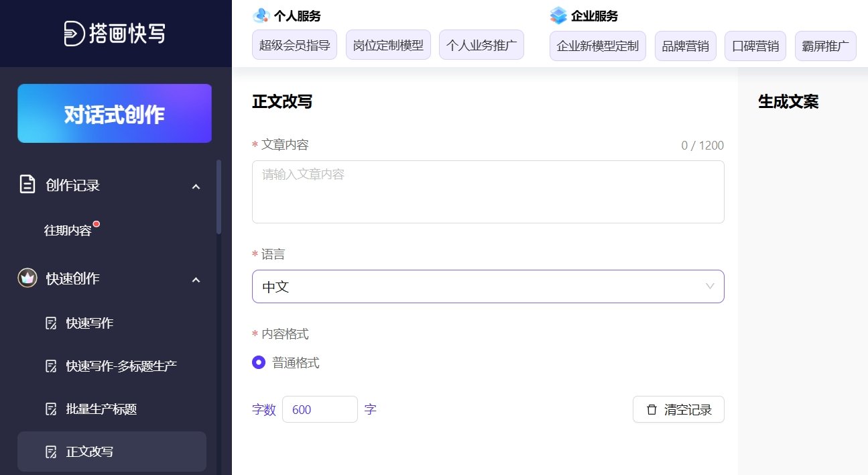Click inside the 文章内容 text area
The height and width of the screenshot is (475, 868).
pyautogui.click(x=487, y=191)
